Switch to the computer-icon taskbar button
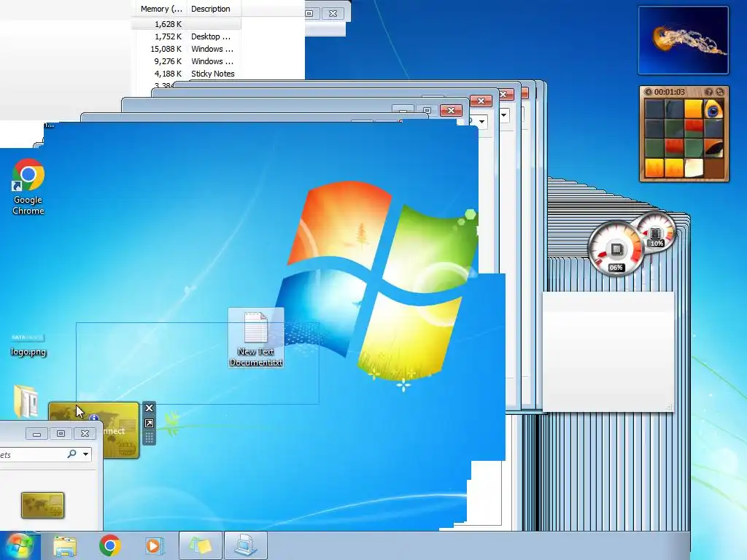The image size is (747, 560). (x=245, y=545)
